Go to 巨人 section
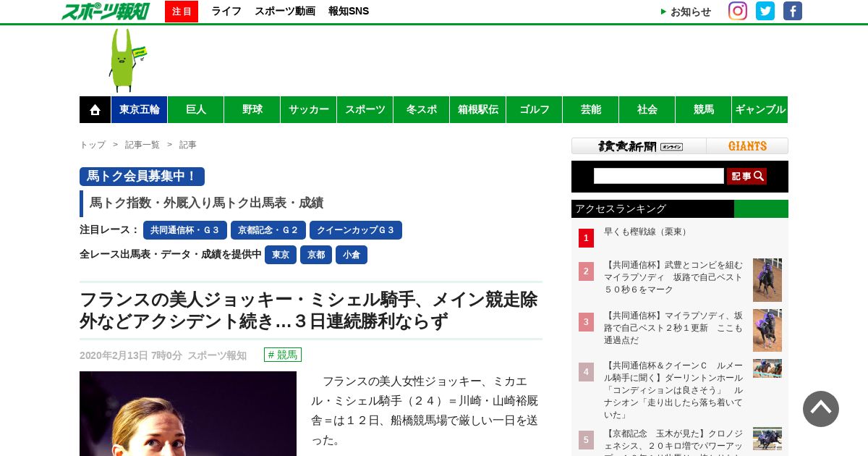This screenshot has width=868, height=456. point(196,109)
